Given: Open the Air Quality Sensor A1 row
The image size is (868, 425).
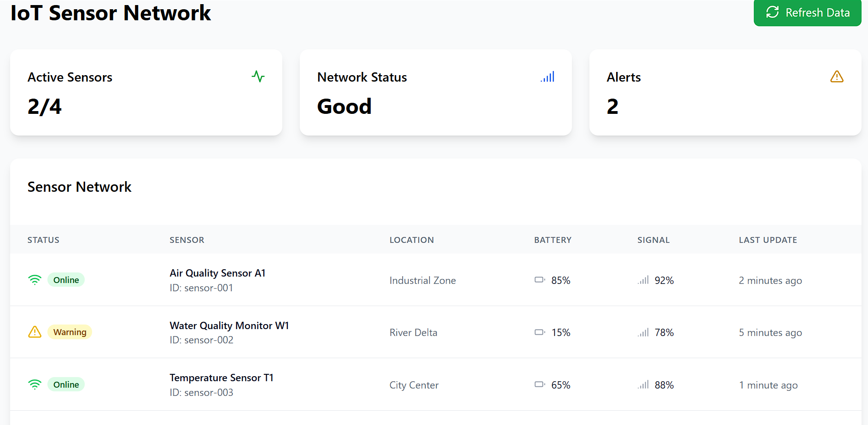Looking at the screenshot, I should click(x=217, y=273).
